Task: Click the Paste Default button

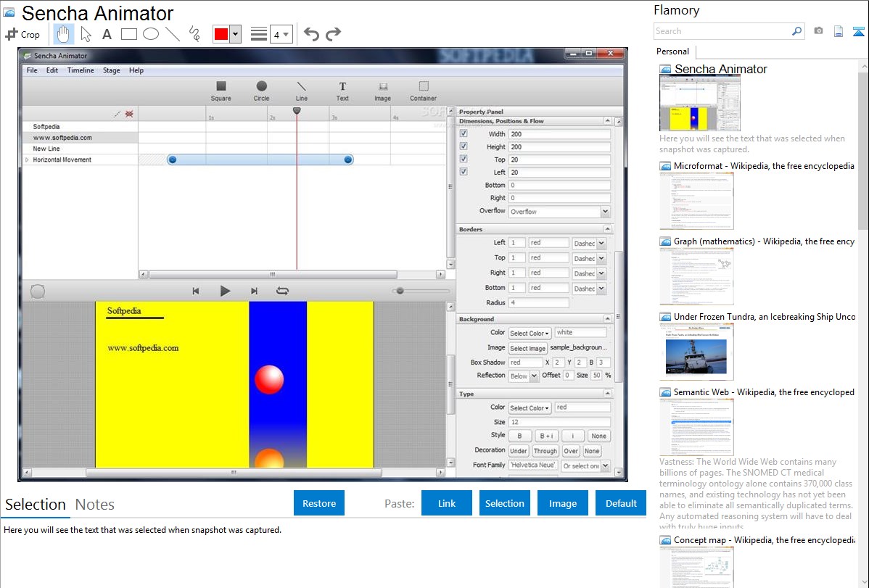Action: (x=621, y=503)
